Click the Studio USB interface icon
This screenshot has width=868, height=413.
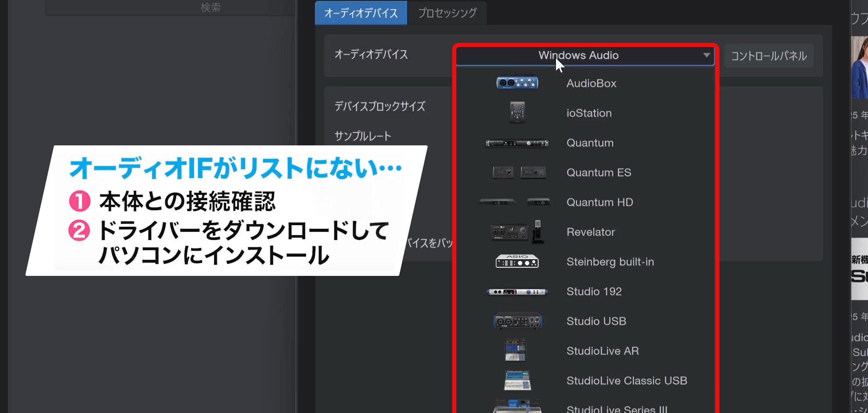click(517, 321)
